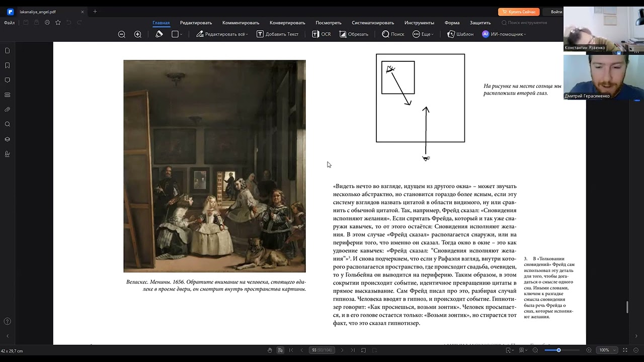
Task: Click the Поиск search button
Action: 393,34
